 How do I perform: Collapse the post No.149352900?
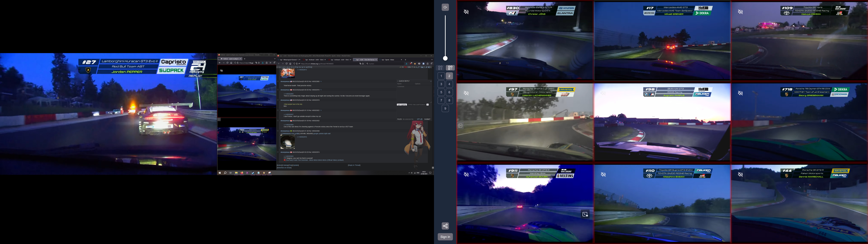point(278,81)
